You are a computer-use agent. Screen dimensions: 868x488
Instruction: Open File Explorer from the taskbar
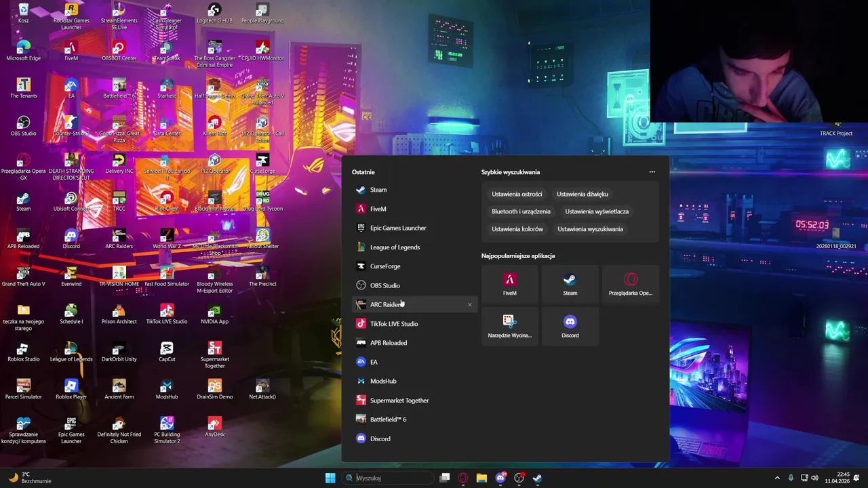[x=481, y=478]
